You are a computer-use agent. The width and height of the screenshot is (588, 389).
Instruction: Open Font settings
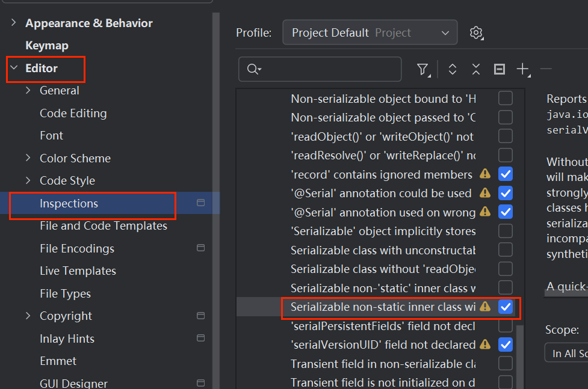tap(51, 135)
